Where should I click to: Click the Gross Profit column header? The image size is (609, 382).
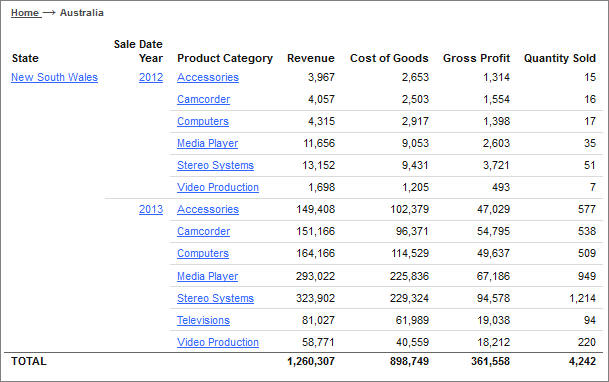(476, 58)
